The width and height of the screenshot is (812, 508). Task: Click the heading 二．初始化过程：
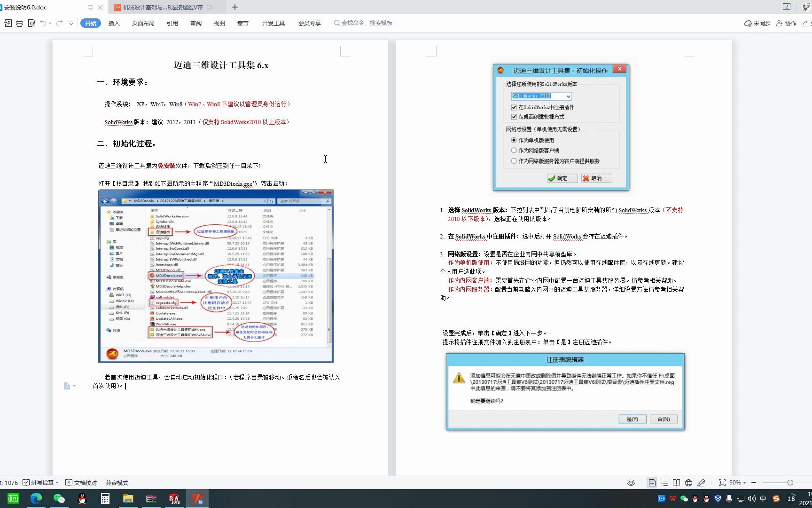click(127, 144)
